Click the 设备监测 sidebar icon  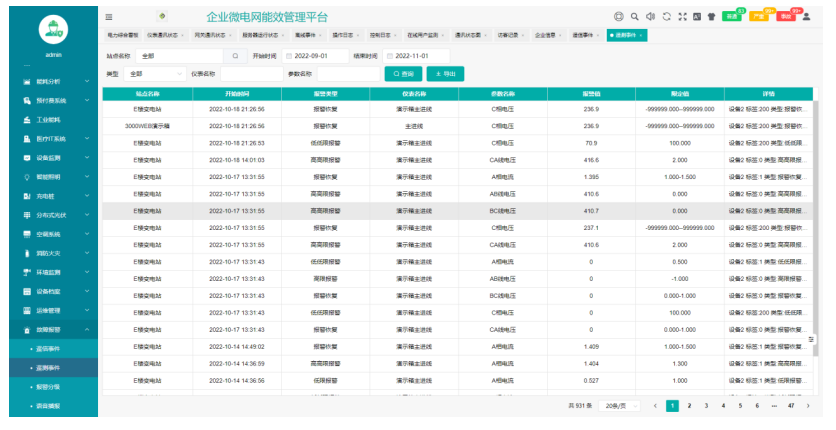coord(27,158)
